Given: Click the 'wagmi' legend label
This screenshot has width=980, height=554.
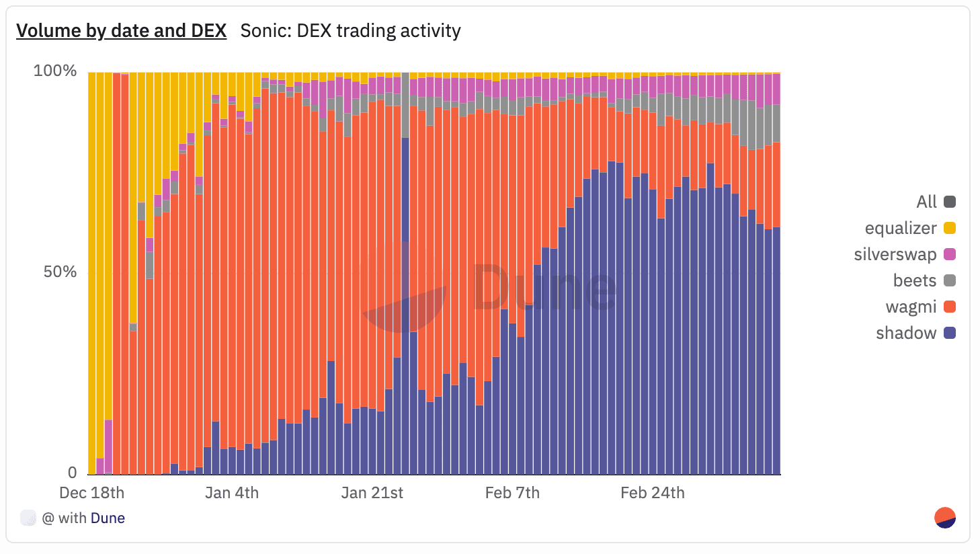Looking at the screenshot, I should click(x=911, y=307).
